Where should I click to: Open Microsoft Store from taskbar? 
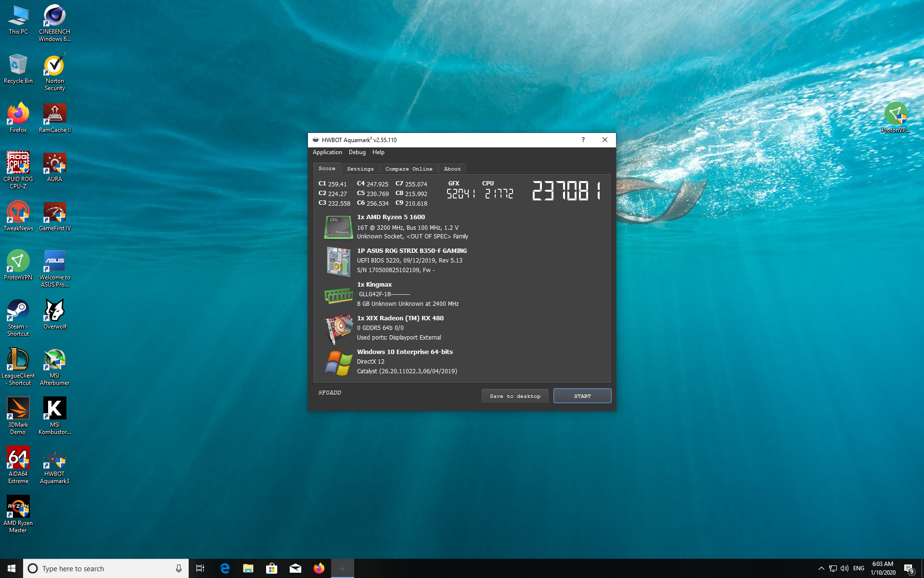[x=271, y=568]
